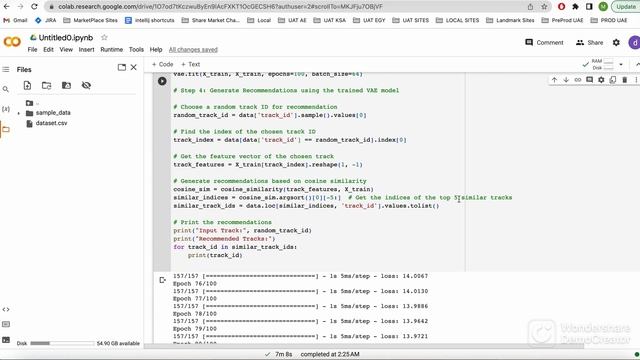Open the variables {x} panel
Screen dimensions: 640x360
tap(6, 109)
